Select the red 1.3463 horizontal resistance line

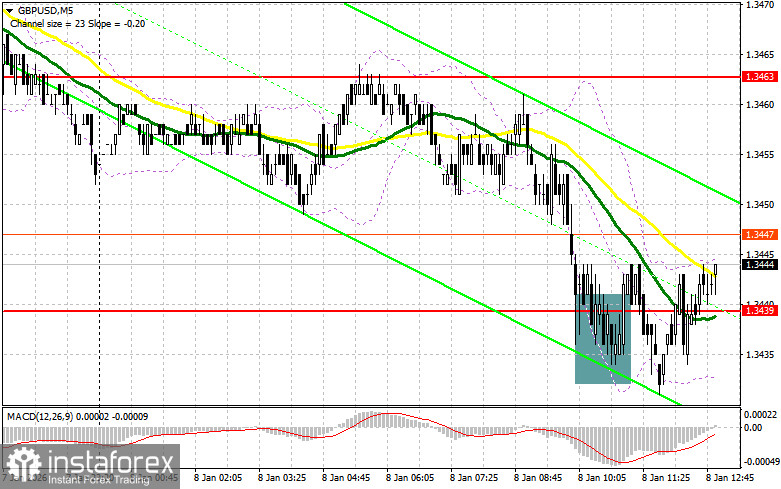(x=371, y=77)
